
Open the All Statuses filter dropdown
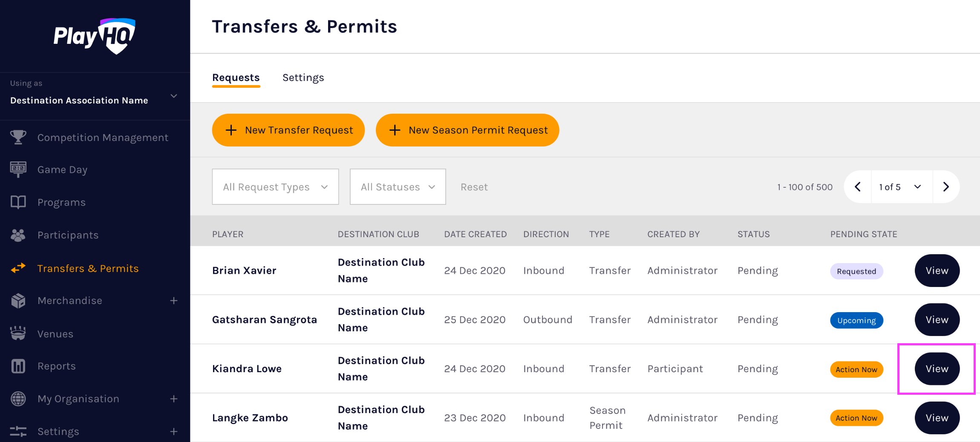[x=397, y=187]
